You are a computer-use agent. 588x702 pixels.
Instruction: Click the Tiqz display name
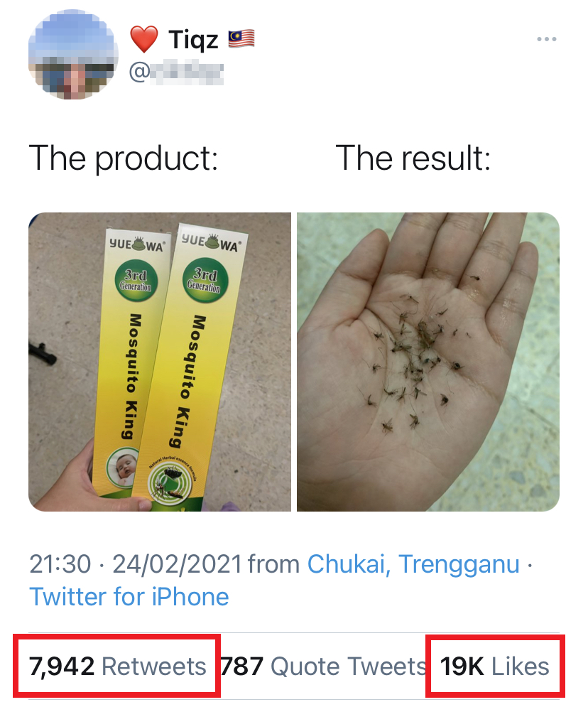193,39
